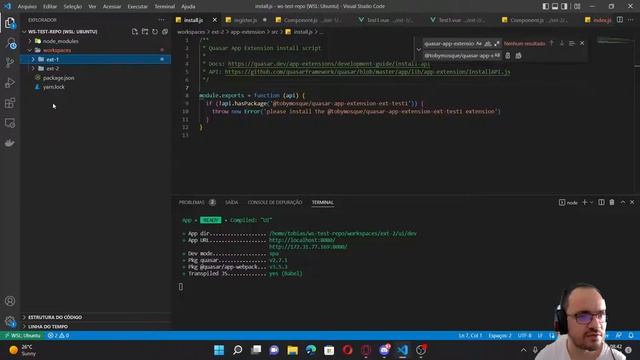
Task: Kill the terminal with trash icon
Action: [x=612, y=202]
